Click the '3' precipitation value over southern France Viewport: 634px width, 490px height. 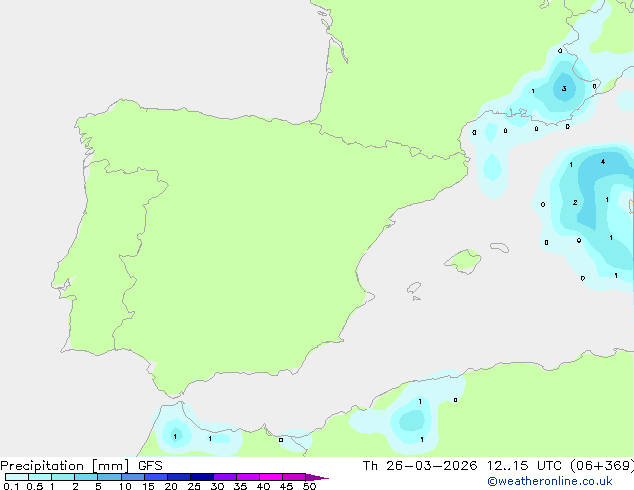(564, 89)
